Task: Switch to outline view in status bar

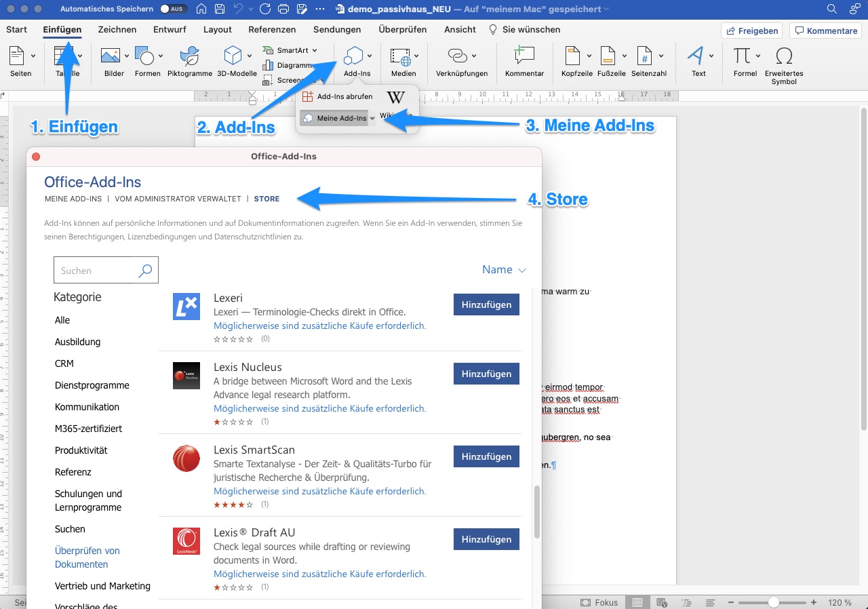Action: coord(686,602)
